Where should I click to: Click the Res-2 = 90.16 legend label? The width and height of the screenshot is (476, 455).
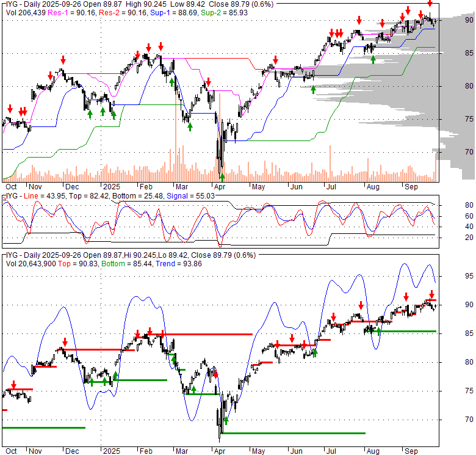(x=123, y=13)
